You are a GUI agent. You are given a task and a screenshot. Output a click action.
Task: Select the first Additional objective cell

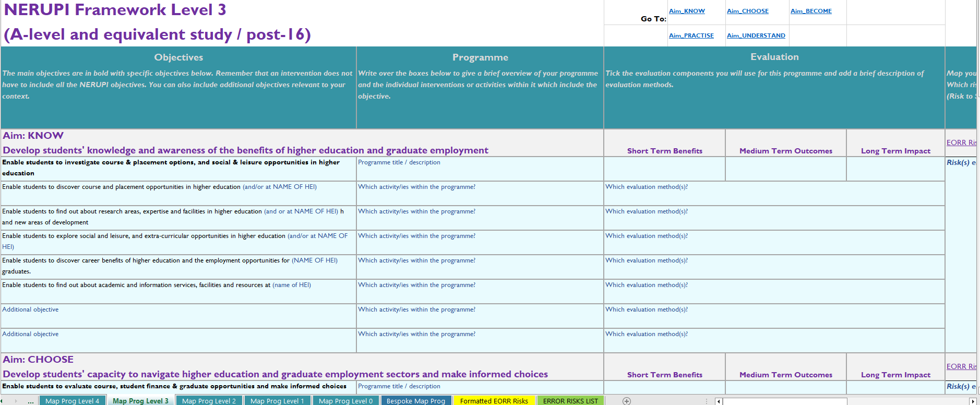(x=178, y=316)
